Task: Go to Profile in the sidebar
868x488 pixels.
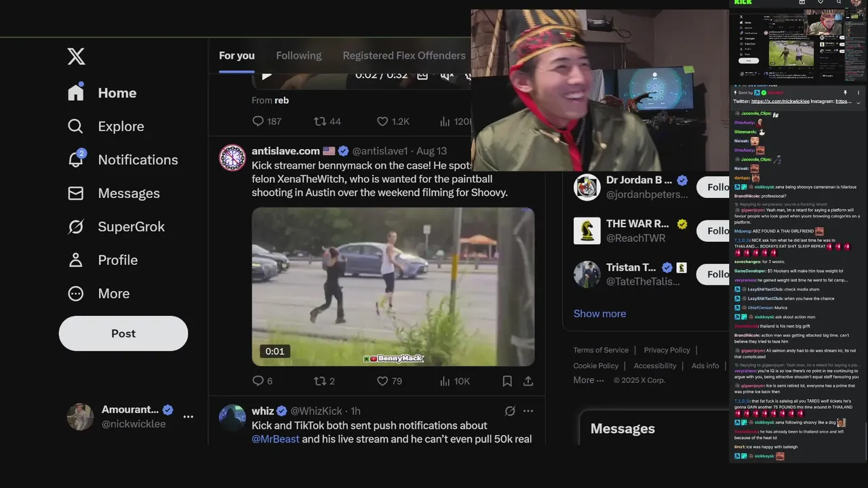Action: click(102, 260)
